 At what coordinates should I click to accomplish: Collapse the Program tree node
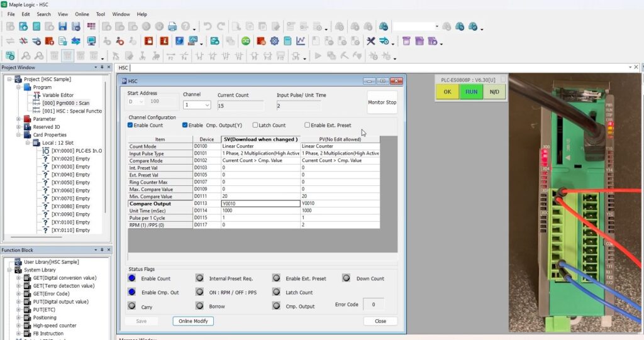click(18, 87)
